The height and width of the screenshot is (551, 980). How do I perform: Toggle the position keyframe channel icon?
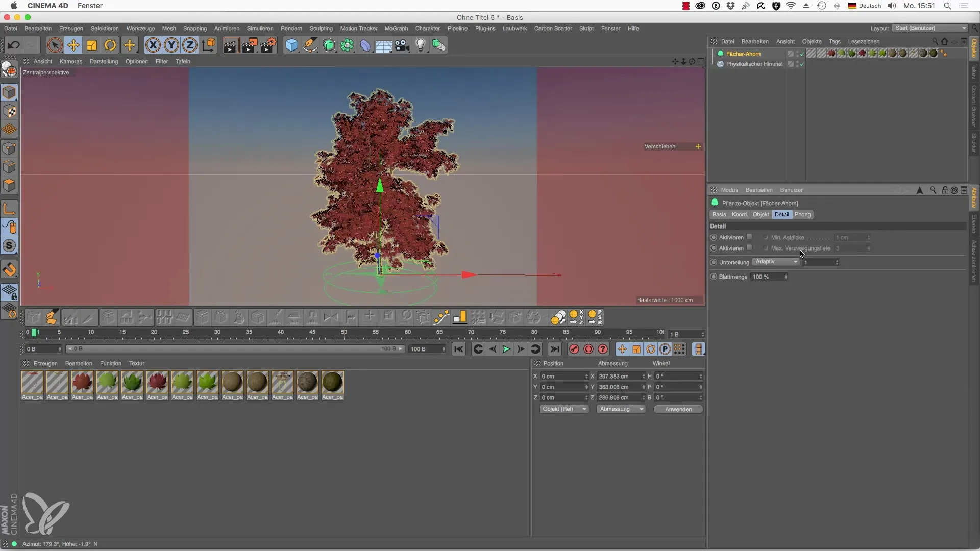click(622, 349)
